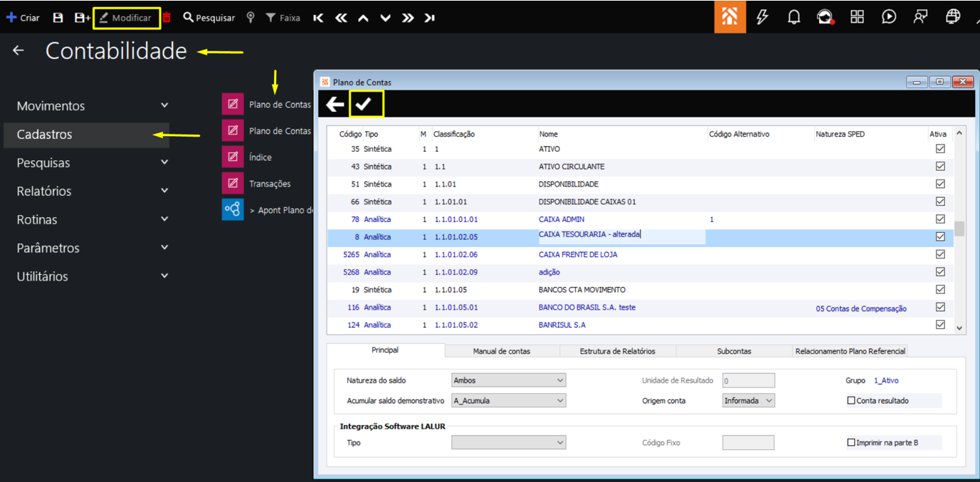The height and width of the screenshot is (482, 980).
Task: Click the scroll down arrow of accounts grid
Action: point(959,328)
